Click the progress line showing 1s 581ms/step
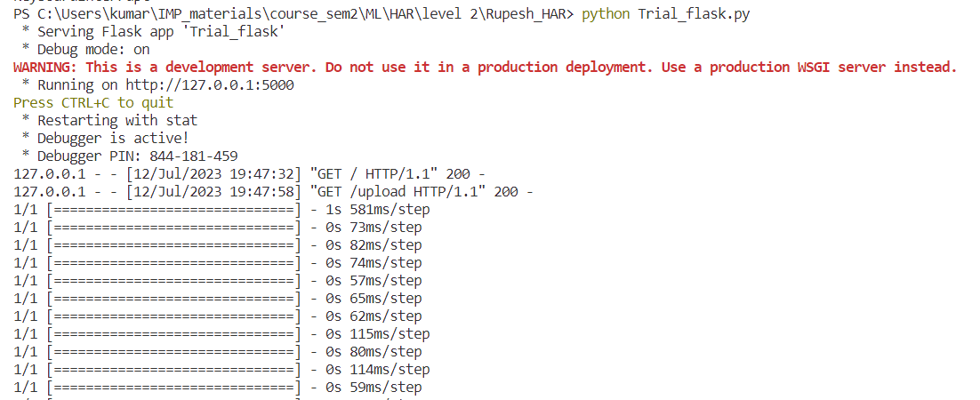 point(221,210)
